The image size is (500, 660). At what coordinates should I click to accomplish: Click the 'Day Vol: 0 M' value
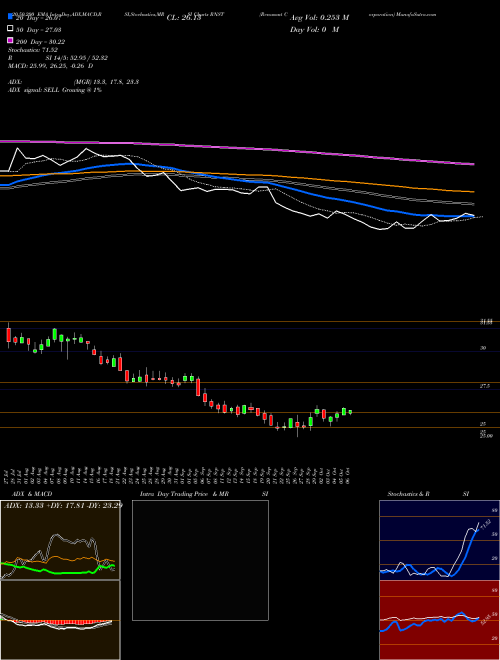(x=314, y=29)
